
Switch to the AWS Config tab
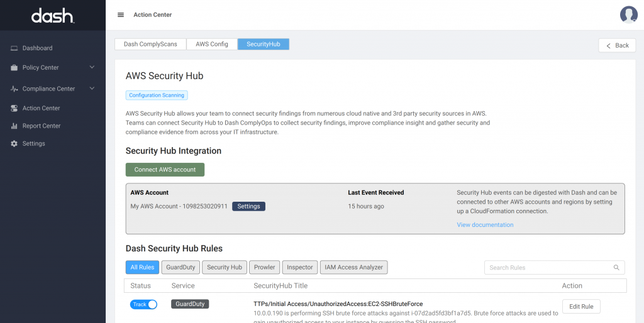tap(212, 45)
